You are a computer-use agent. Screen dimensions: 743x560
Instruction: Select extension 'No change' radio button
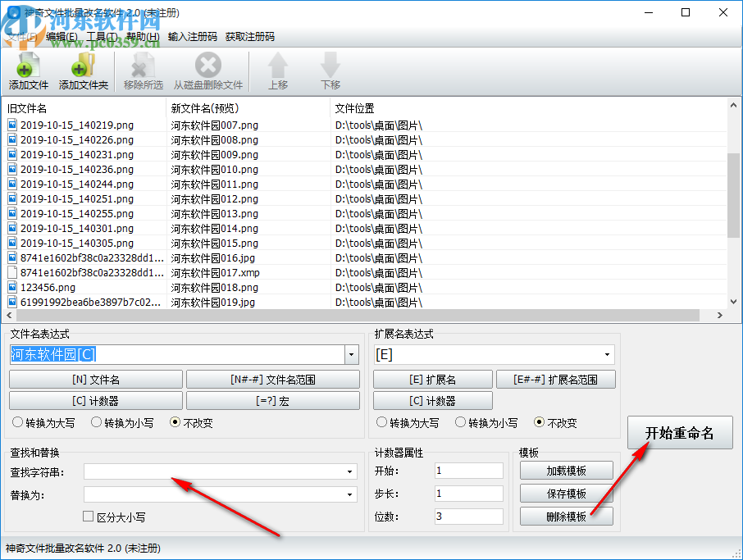[539, 421]
